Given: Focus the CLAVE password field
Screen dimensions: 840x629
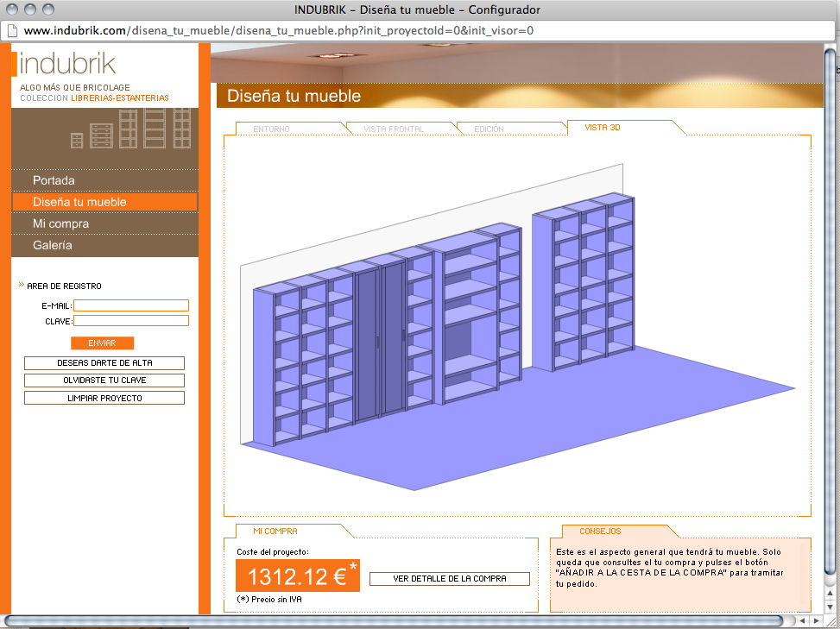Looking at the screenshot, I should coord(131,321).
